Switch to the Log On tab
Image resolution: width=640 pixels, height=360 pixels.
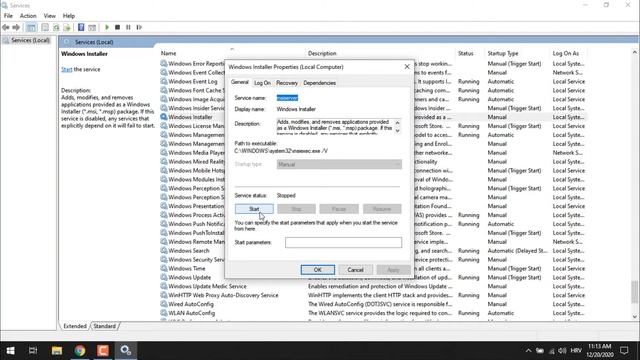tap(262, 83)
